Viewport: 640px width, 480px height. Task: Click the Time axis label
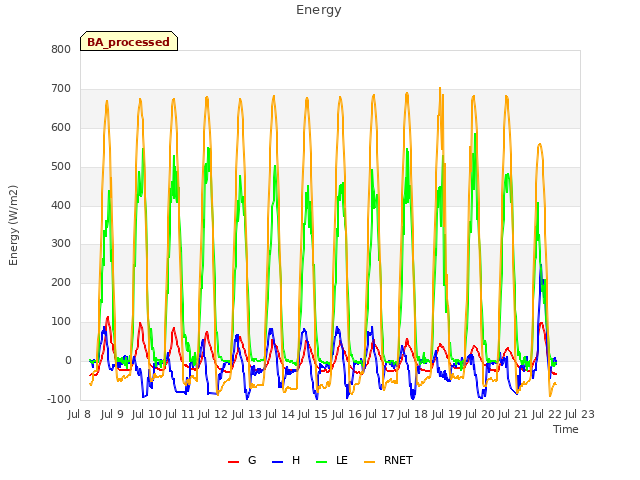click(566, 429)
